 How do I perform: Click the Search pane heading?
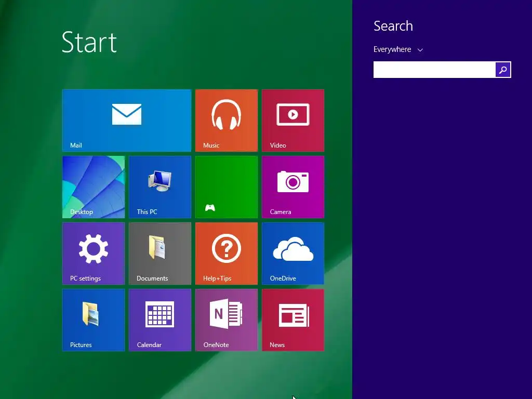(393, 26)
